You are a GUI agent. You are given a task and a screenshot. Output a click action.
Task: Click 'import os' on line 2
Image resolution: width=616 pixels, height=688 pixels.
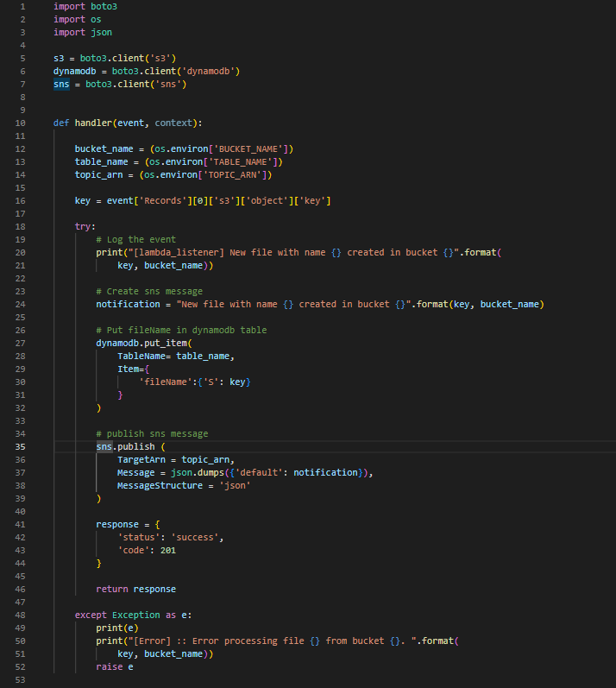[77, 19]
